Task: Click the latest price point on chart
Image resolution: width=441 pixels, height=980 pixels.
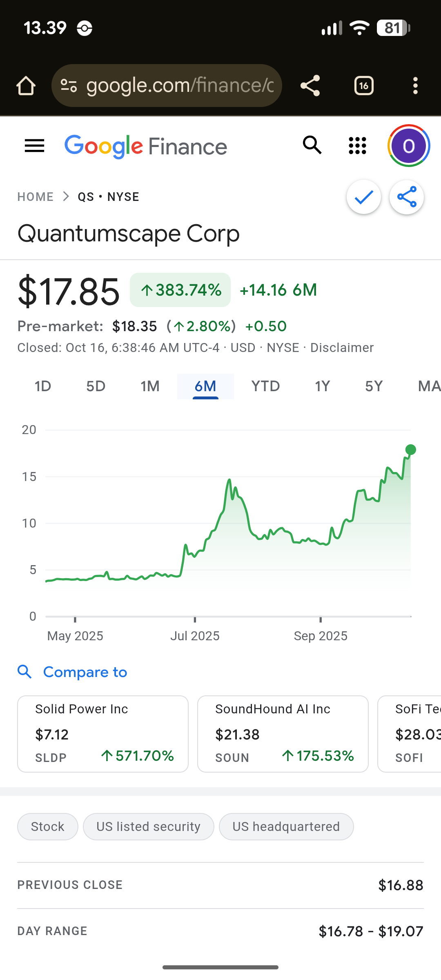Action: pos(411,450)
